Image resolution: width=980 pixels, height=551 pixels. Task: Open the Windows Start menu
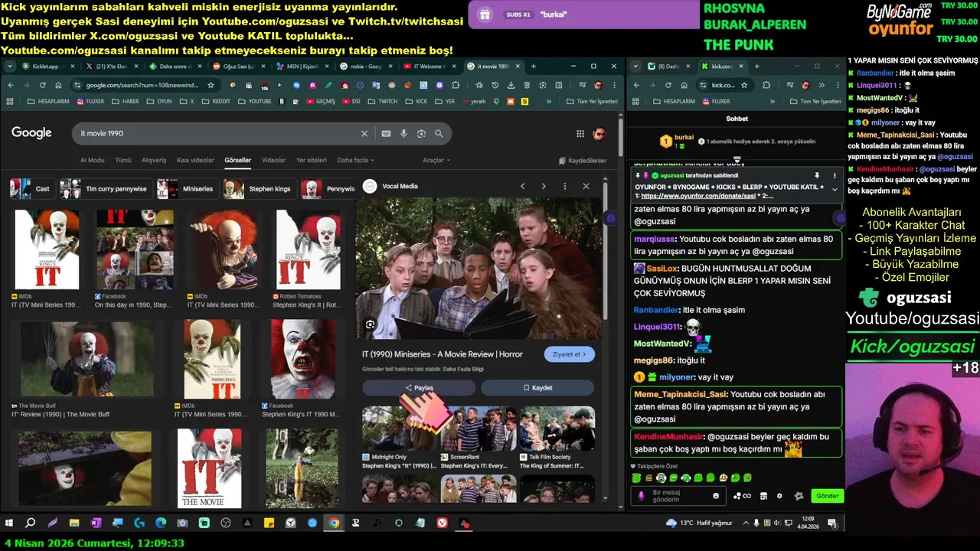[9, 523]
